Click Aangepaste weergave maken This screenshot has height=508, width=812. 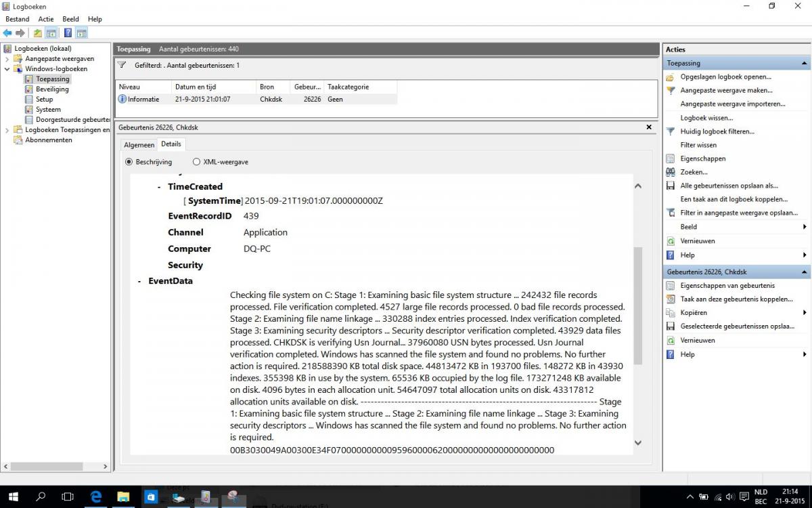[726, 90]
